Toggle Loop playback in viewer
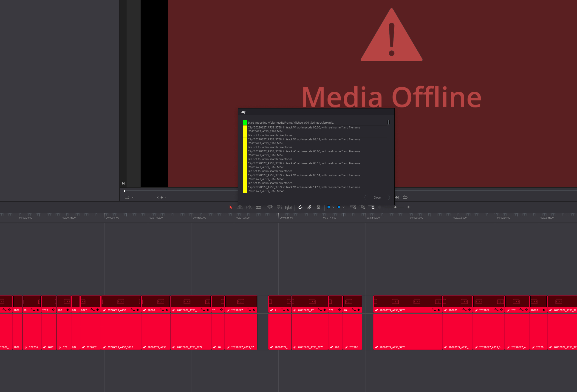 coord(405,197)
